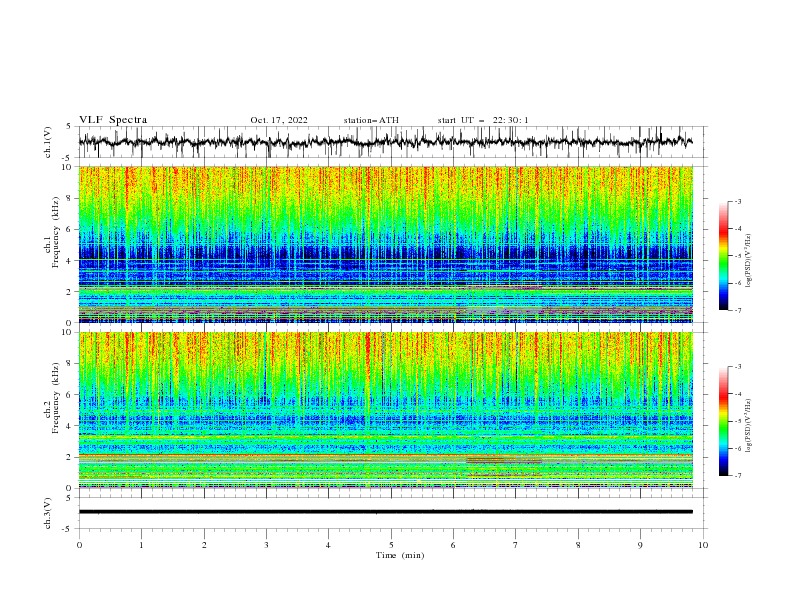The height and width of the screenshot is (612, 792).
Task: Click the "ch.1(V)" waveform axis label
Action: point(48,142)
